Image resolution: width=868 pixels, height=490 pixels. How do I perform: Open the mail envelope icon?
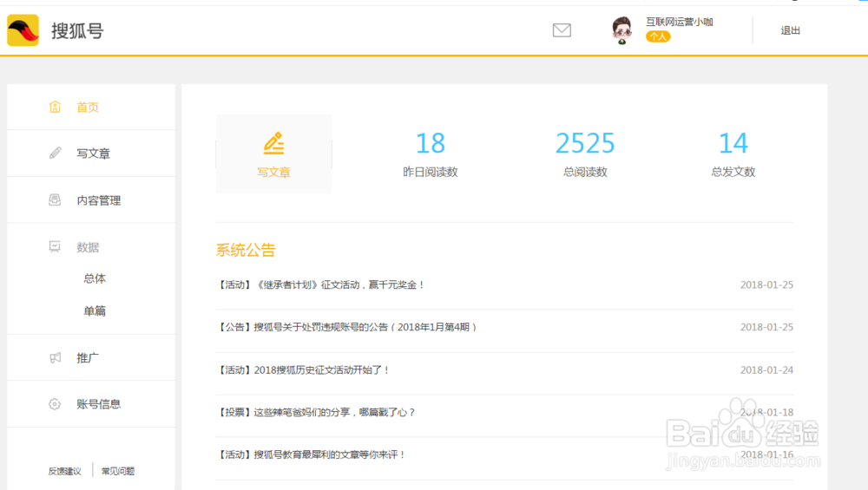(x=562, y=30)
